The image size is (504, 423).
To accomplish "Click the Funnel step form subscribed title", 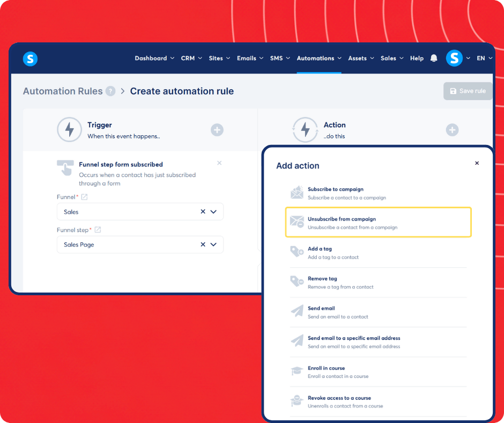I will pos(121,164).
